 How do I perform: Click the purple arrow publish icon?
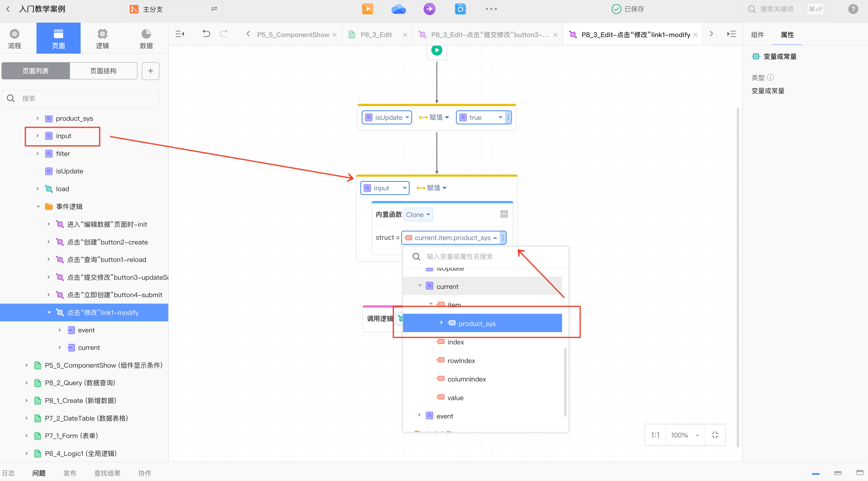pos(429,9)
